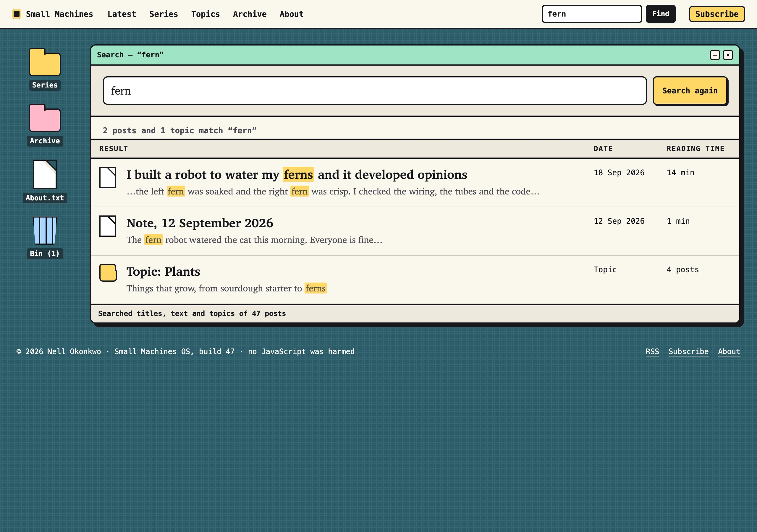Click the 4 posts count
Screen dimensions: 757x532
pyautogui.click(x=682, y=269)
